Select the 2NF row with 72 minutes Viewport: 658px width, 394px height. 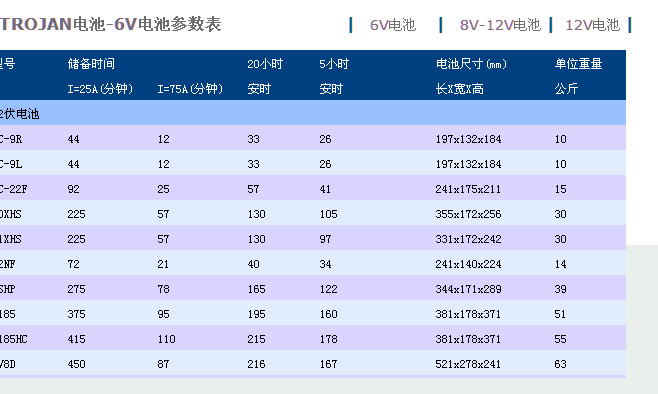click(313, 263)
